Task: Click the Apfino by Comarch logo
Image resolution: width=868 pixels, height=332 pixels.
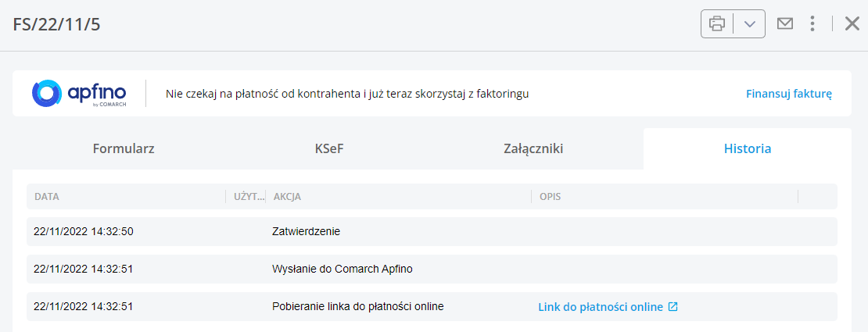Action: (79, 93)
